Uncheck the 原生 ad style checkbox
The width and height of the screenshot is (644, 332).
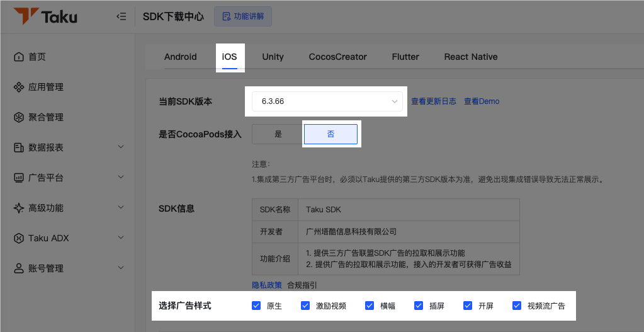pos(256,306)
